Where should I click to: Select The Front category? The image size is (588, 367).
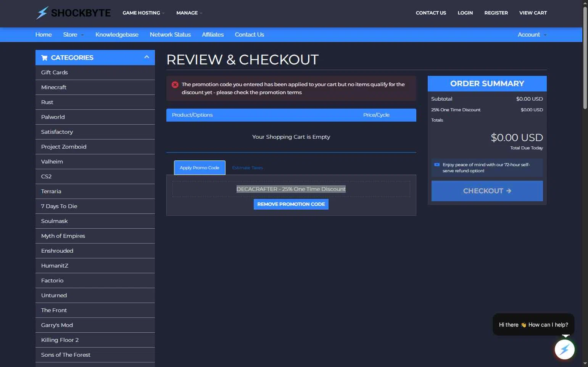coord(95,310)
